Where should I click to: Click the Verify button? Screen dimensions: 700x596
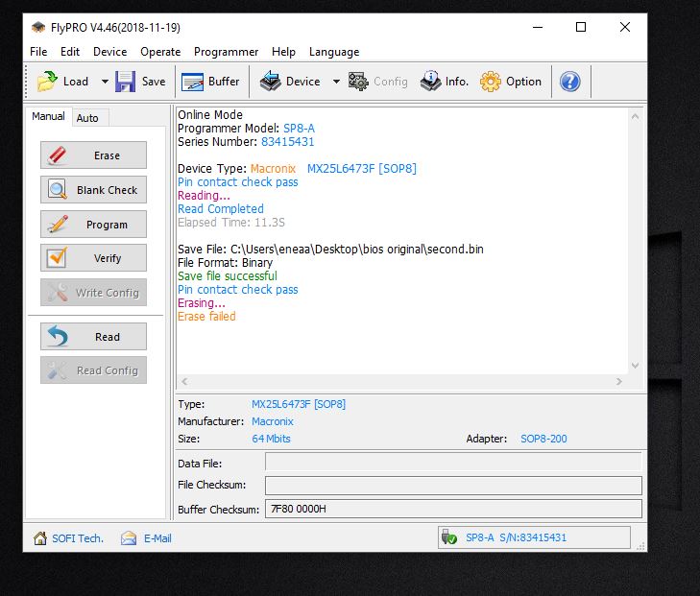(93, 258)
